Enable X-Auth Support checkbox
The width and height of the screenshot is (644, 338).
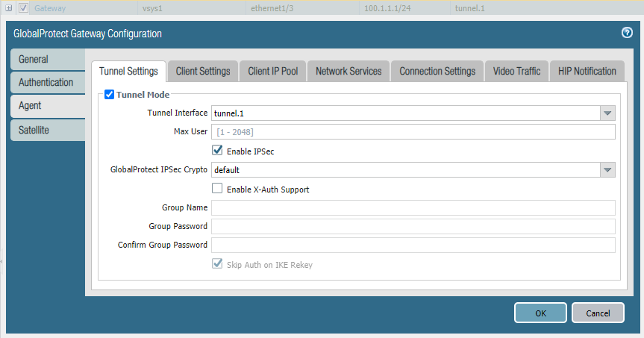tap(217, 188)
